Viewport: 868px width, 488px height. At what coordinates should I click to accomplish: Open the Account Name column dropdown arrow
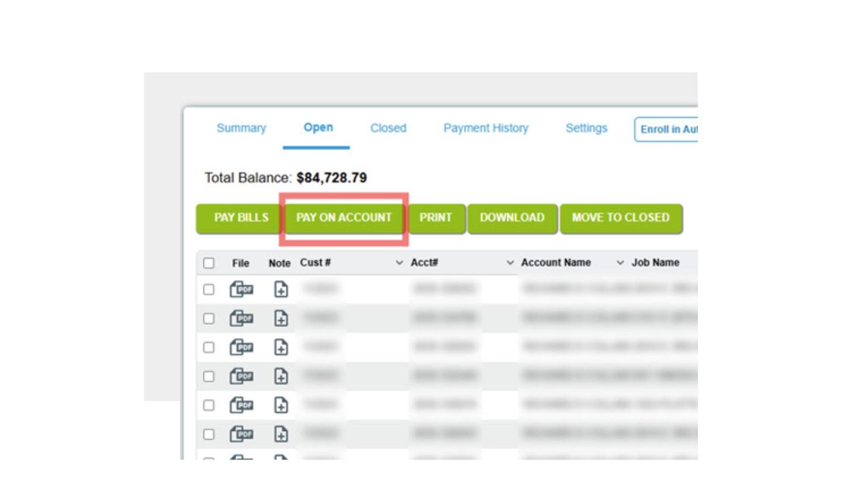pyautogui.click(x=620, y=263)
